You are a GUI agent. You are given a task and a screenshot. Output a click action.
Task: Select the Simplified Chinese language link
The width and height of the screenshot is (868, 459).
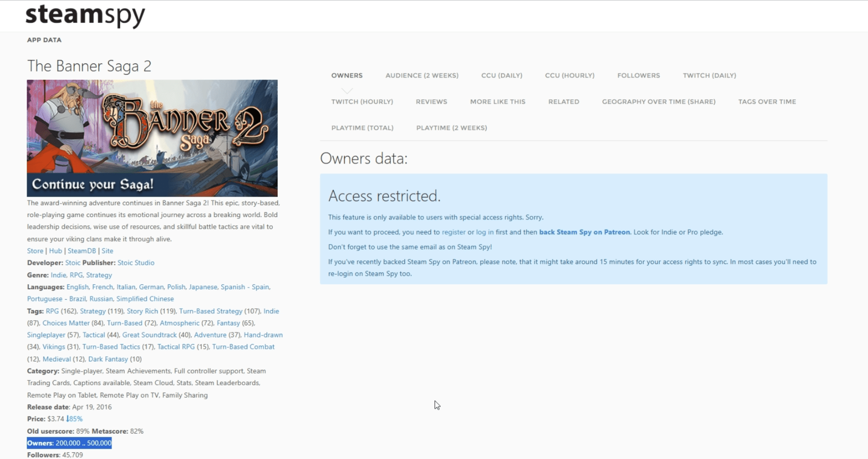145,299
